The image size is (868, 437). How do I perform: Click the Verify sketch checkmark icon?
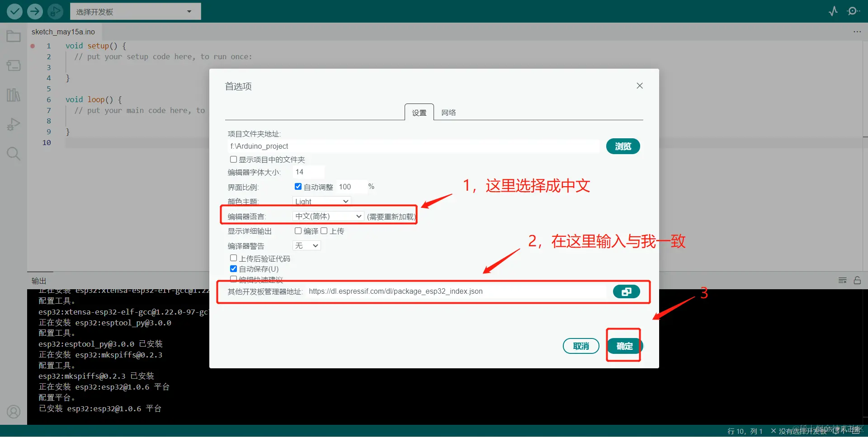(x=14, y=11)
